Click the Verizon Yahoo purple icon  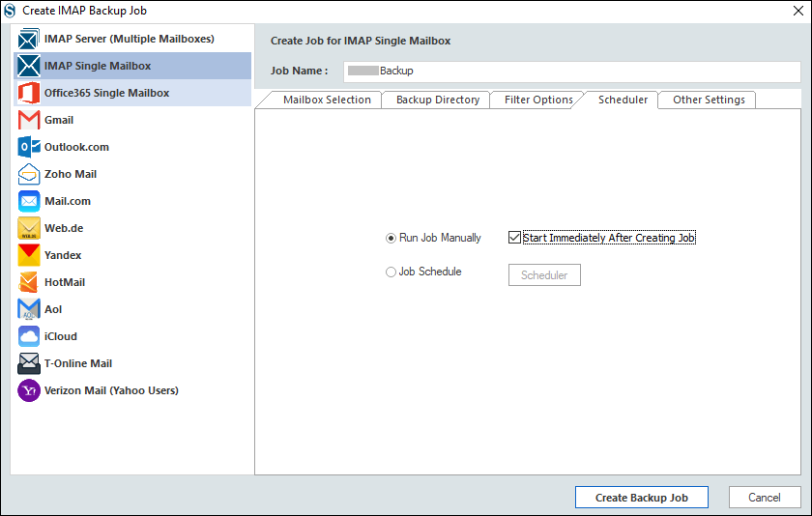[28, 390]
